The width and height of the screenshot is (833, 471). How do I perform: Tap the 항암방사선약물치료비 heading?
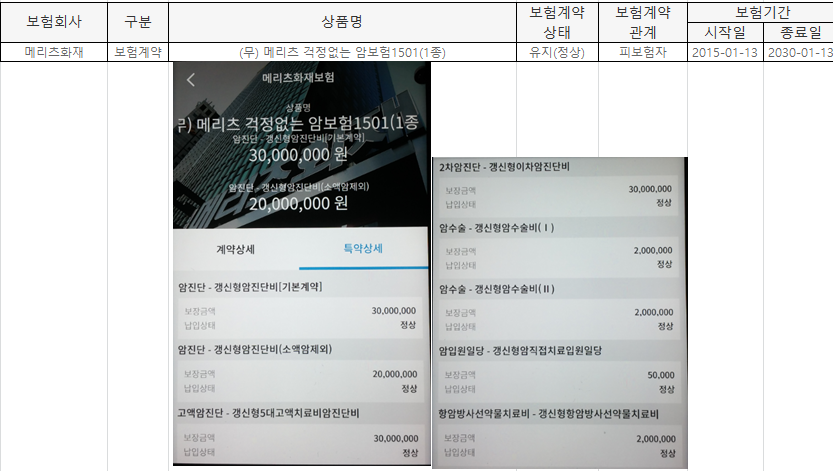[x=548, y=414]
